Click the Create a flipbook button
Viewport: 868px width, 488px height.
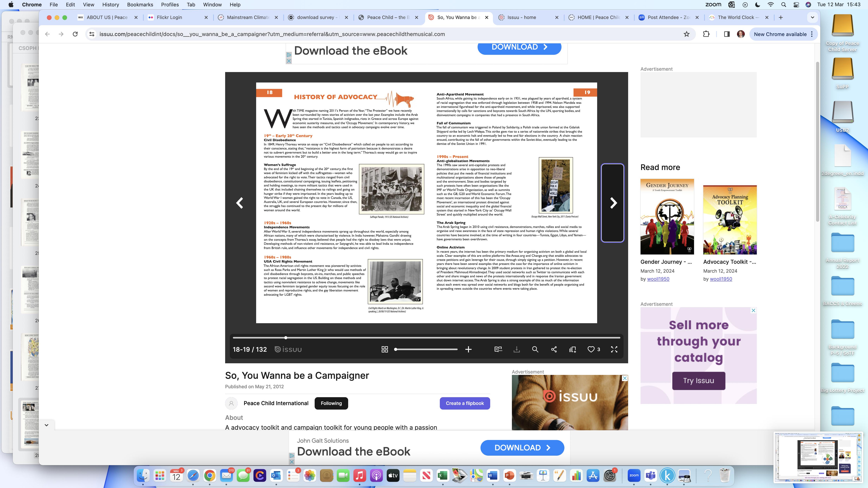[x=465, y=403]
